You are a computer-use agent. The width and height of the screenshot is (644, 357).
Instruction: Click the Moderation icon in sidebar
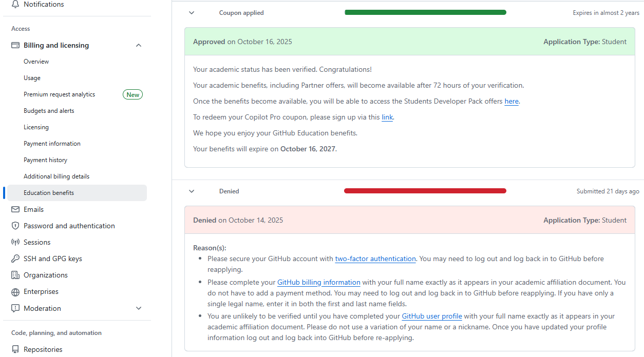pyautogui.click(x=15, y=308)
